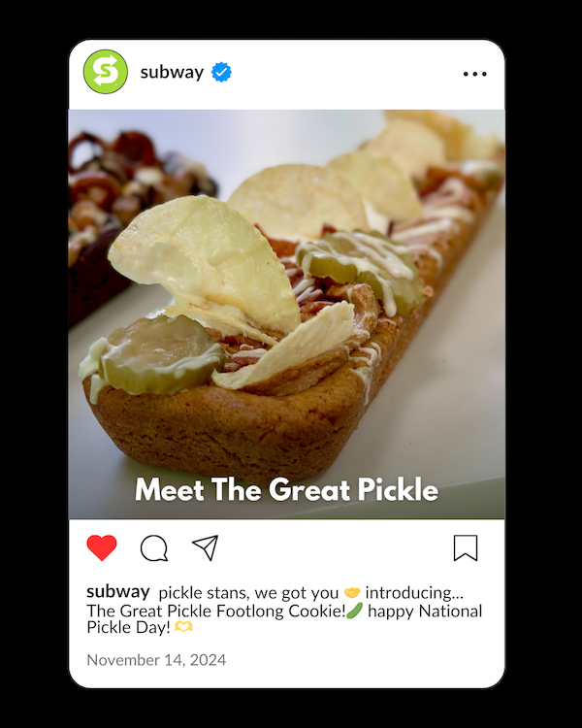Select The Great Pickle Footlong Cookie text

coord(216,611)
